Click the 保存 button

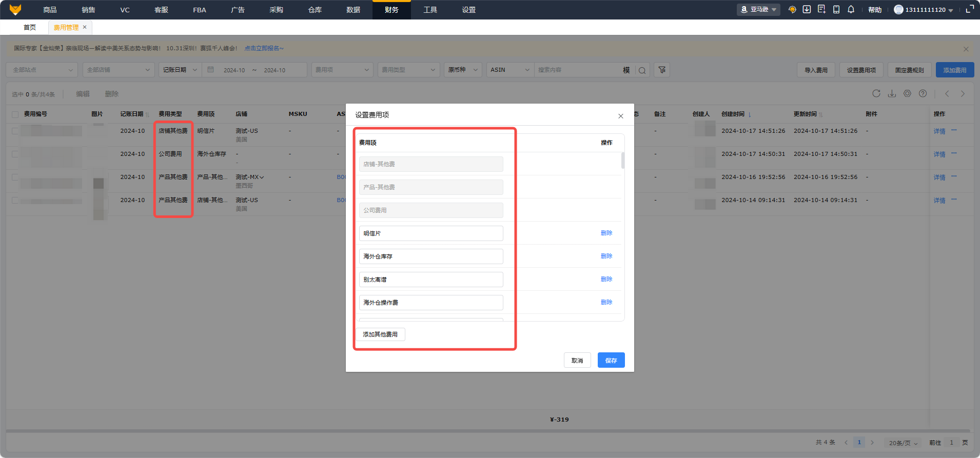tap(611, 360)
